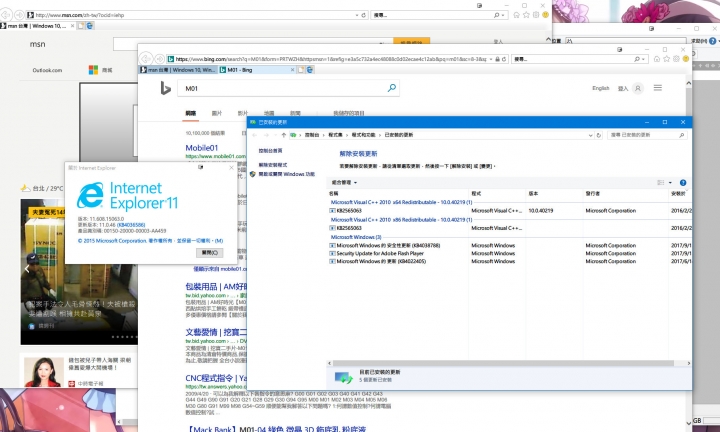Click the close button in About Internet Explorer

tap(210, 253)
